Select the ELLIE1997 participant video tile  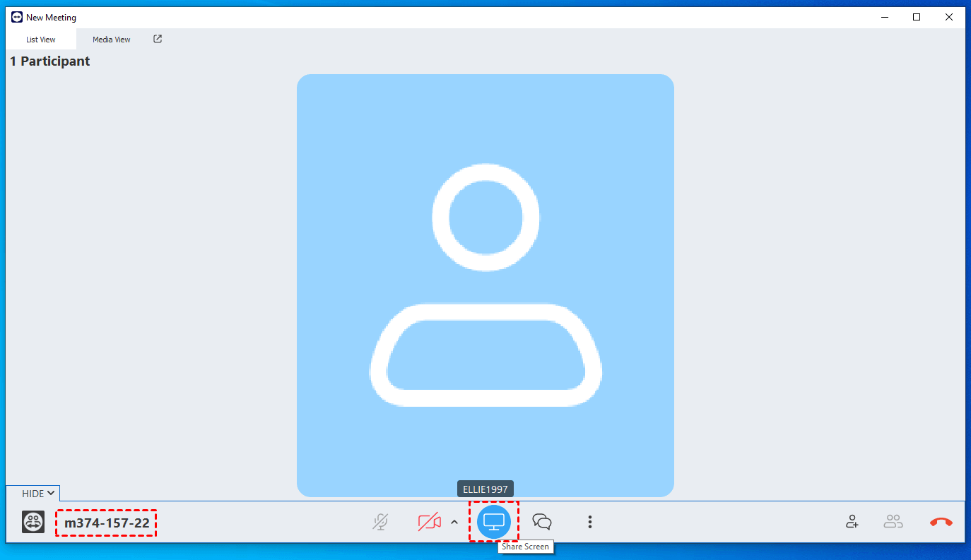485,285
